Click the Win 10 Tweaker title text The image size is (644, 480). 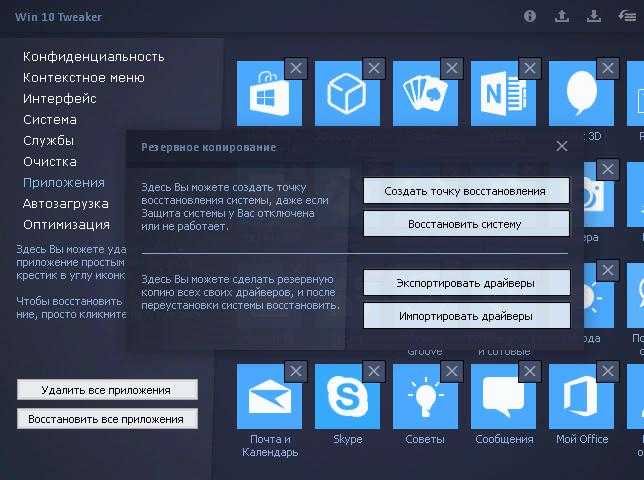coord(58,17)
